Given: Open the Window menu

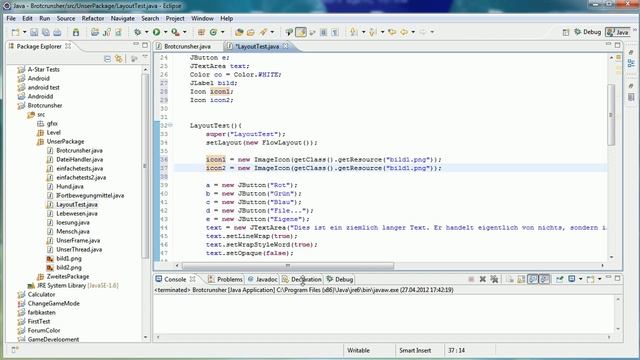Looking at the screenshot, I should (x=202, y=18).
